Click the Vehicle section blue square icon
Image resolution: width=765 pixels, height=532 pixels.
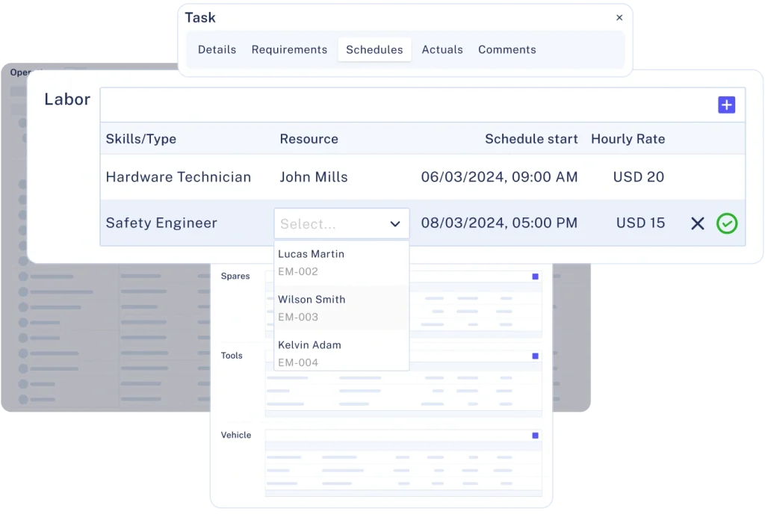[x=535, y=436]
